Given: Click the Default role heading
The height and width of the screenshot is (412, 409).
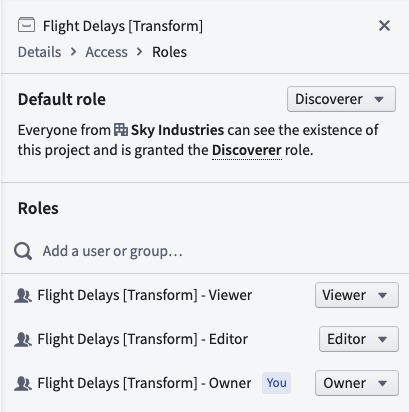Looking at the screenshot, I should 62,99.
